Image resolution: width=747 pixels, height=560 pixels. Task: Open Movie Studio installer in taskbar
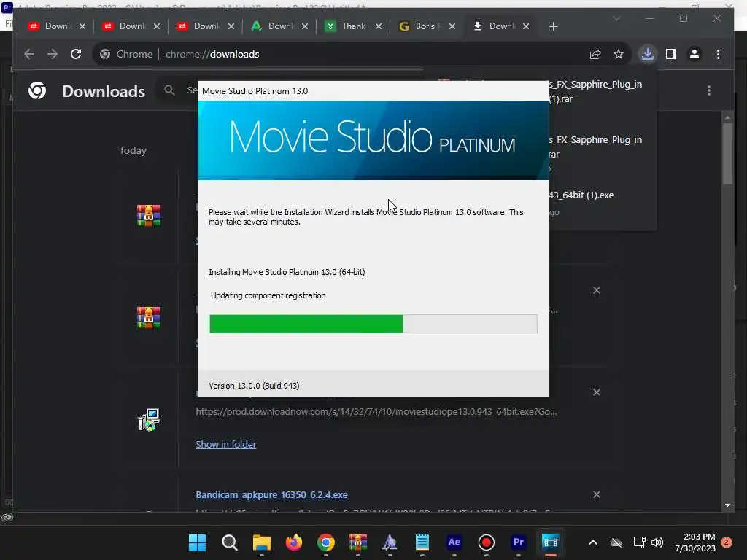(550, 542)
